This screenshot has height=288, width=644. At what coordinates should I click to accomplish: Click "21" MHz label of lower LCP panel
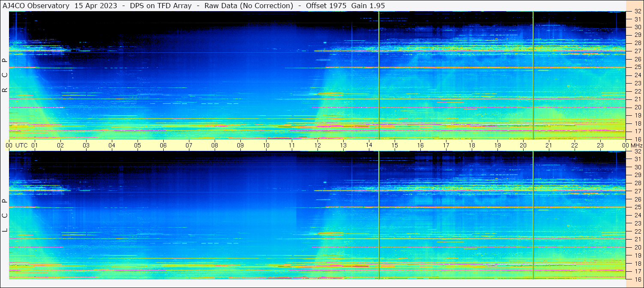coord(637,239)
